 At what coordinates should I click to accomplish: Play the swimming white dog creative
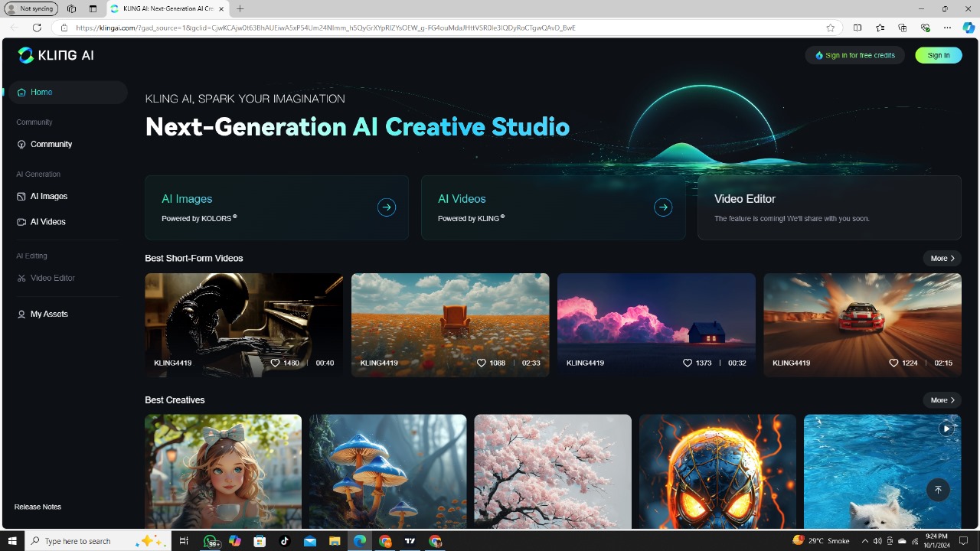[947, 429]
